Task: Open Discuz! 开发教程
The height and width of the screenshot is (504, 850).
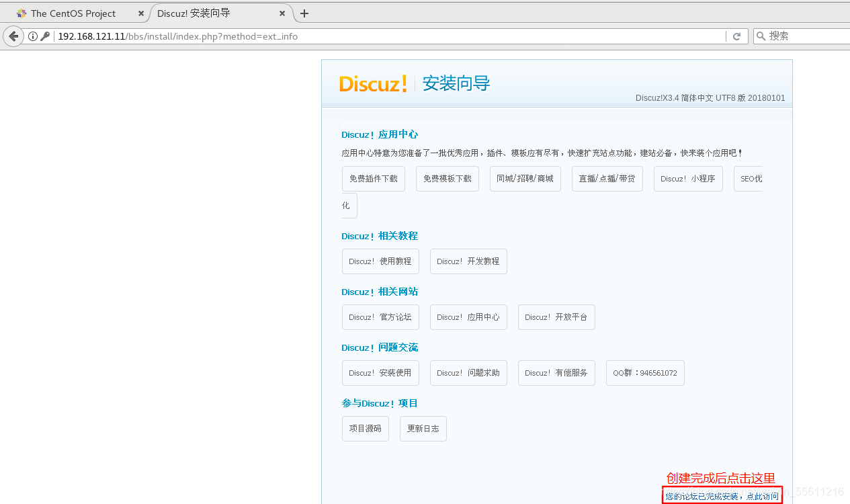Action: pos(468,261)
